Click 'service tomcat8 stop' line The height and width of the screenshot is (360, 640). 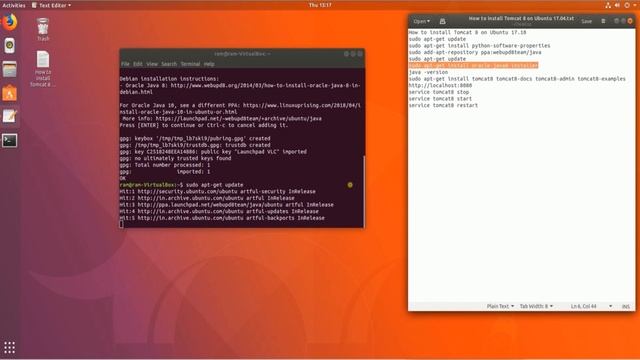click(439, 92)
